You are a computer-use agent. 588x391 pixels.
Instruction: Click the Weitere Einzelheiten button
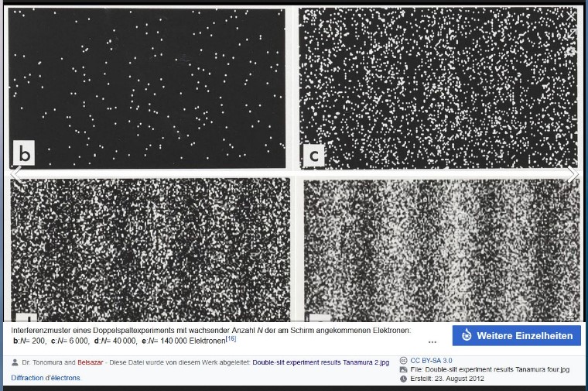click(516, 335)
